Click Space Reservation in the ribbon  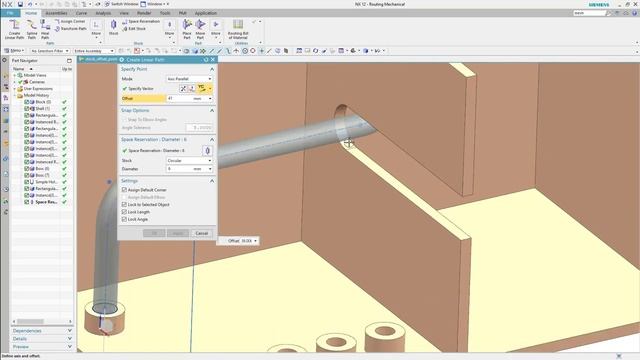point(141,21)
